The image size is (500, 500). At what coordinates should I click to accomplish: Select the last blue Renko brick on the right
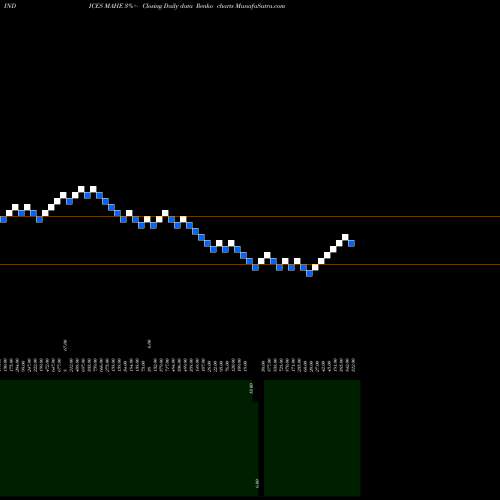351,243
